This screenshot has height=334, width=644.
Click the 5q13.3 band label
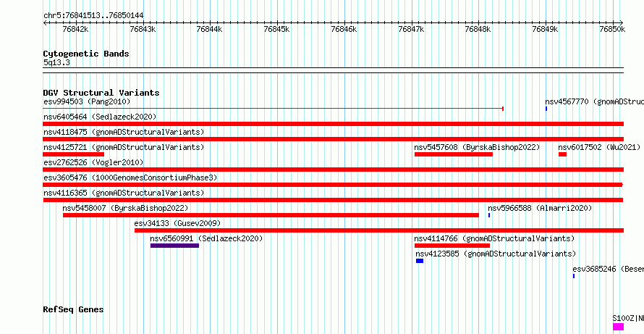(56, 63)
